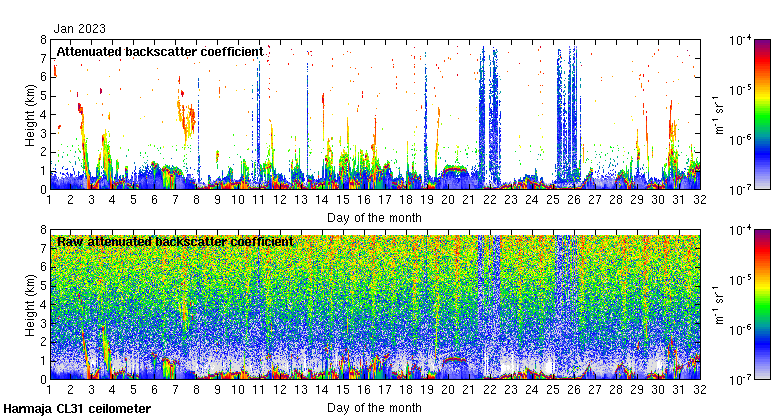Click day 22 tick on upper x-axis
This screenshot has height=420, width=780.
490,200
